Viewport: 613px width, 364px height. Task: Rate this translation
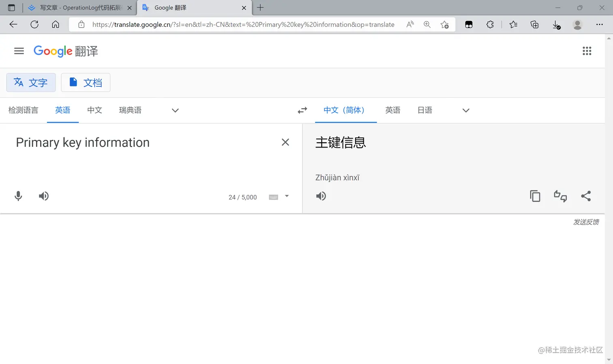[x=560, y=196]
